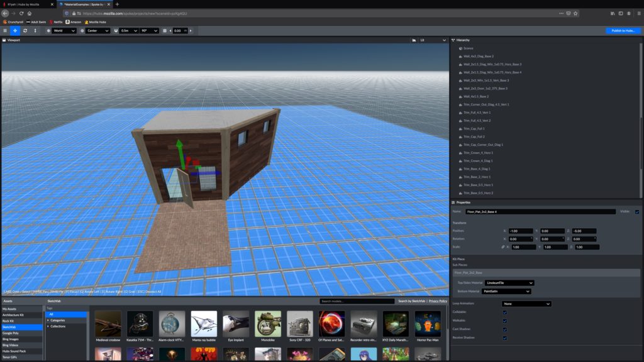The height and width of the screenshot is (362, 644).
Task: Select the Translate tool
Action: [15, 31]
